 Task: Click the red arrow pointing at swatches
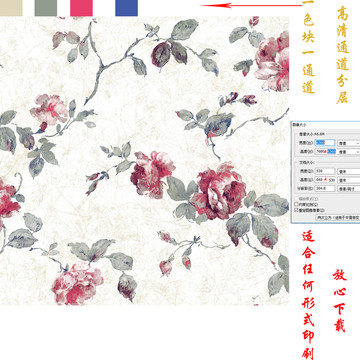(x=251, y=5)
